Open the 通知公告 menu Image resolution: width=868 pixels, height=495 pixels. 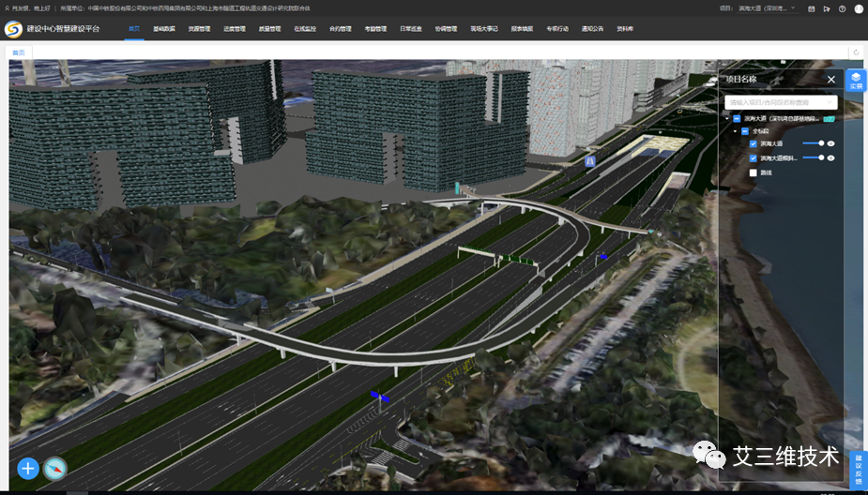(x=592, y=29)
